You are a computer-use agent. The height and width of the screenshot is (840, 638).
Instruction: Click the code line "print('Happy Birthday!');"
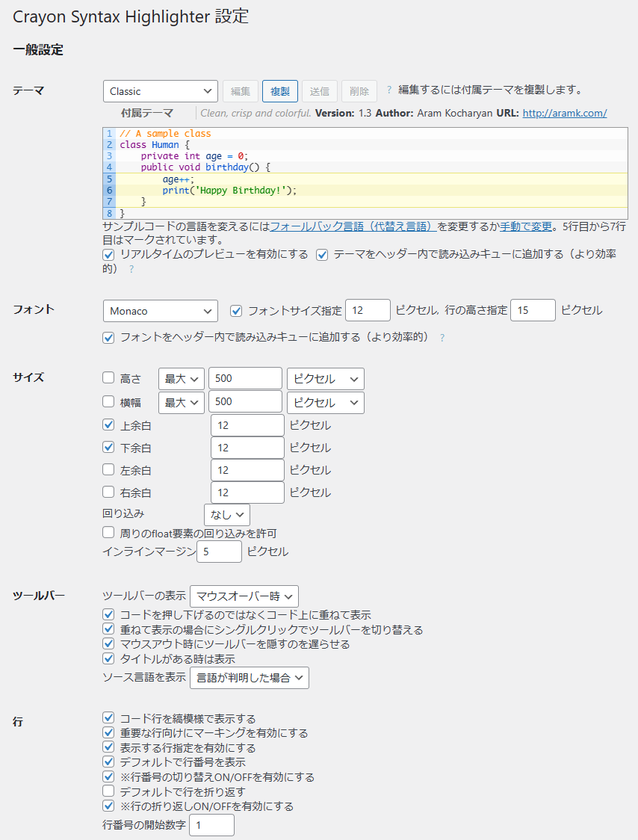click(229, 190)
